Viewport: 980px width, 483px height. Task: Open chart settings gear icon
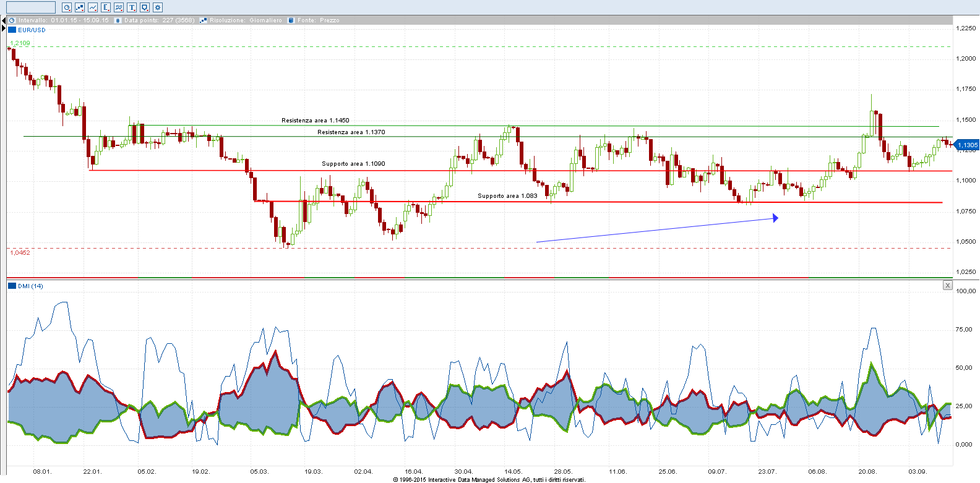click(x=158, y=7)
